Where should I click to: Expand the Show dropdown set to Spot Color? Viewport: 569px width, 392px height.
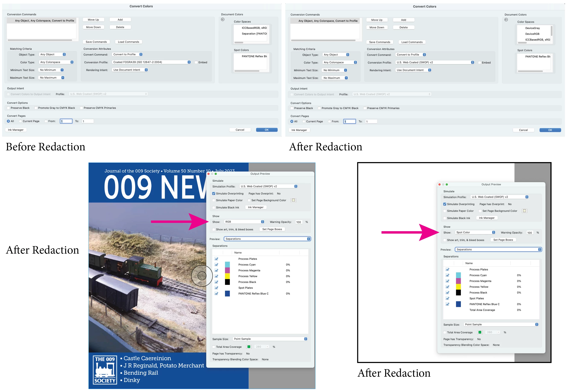pyautogui.click(x=475, y=232)
